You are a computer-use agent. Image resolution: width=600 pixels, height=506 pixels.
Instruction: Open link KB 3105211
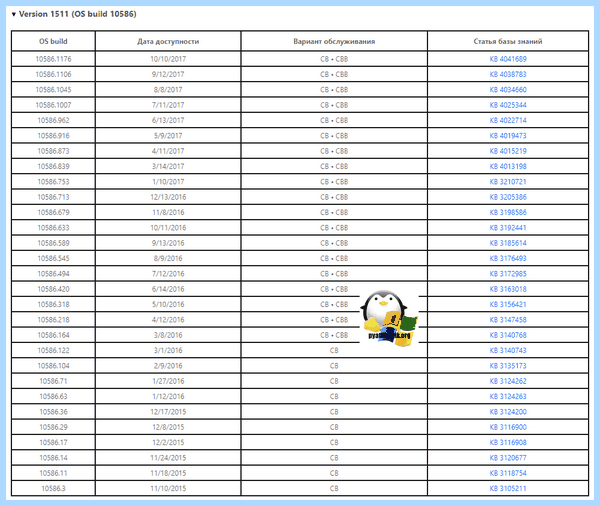[x=508, y=488]
